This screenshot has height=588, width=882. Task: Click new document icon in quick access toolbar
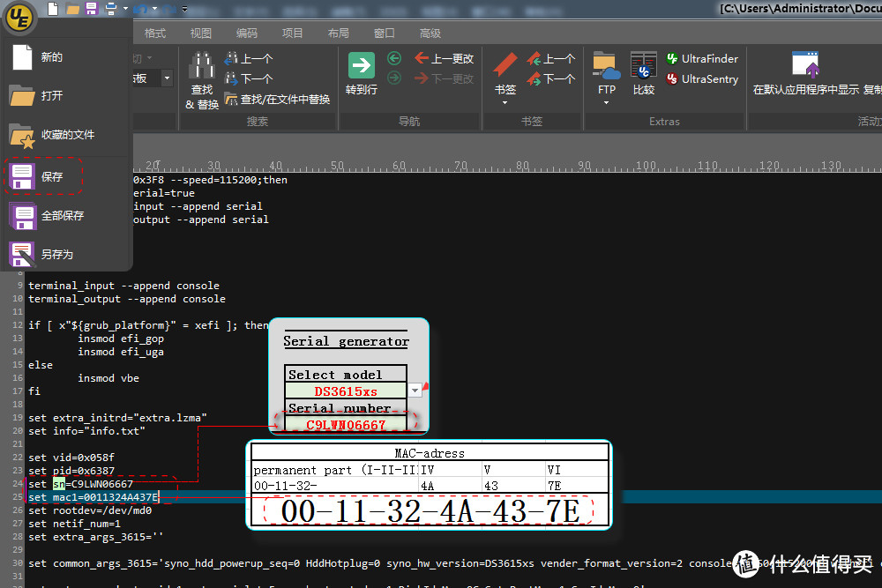coord(53,9)
